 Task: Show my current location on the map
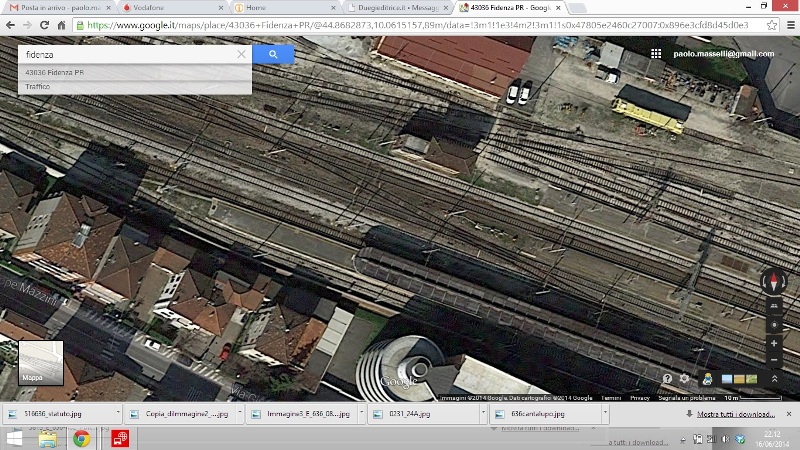point(774,325)
